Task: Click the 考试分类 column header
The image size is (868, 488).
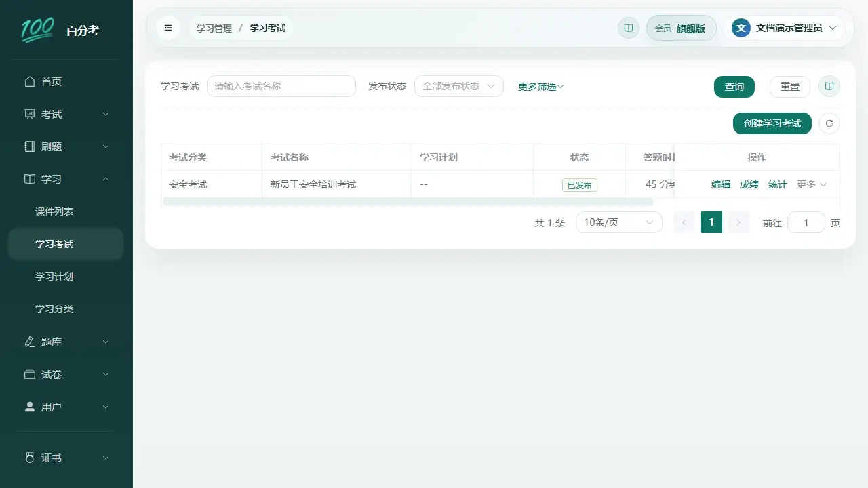Action: click(212, 157)
